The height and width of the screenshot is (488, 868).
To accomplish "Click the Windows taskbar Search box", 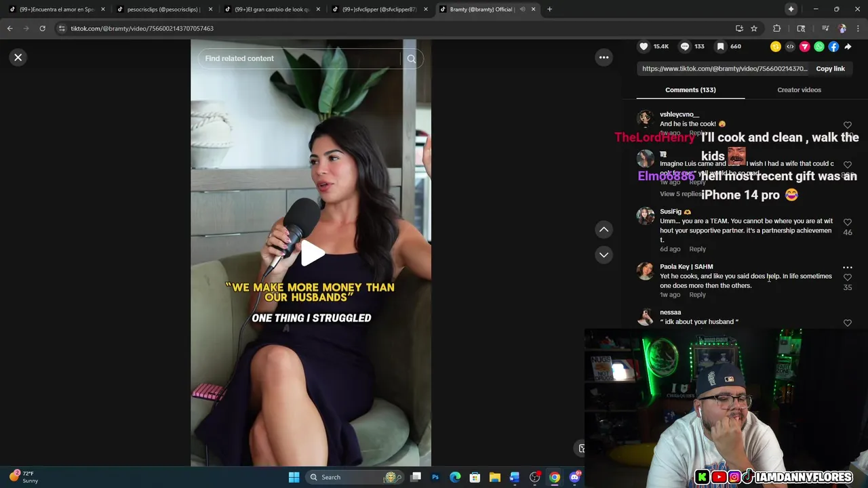I will (355, 477).
